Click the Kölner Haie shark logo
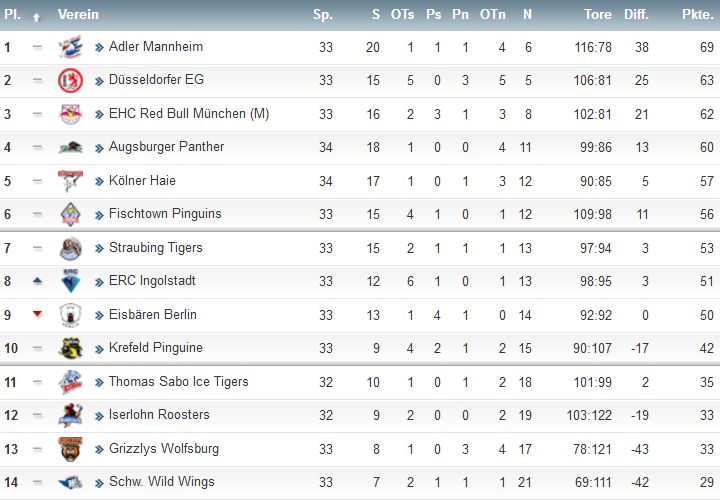The width and height of the screenshot is (720, 500). point(70,180)
